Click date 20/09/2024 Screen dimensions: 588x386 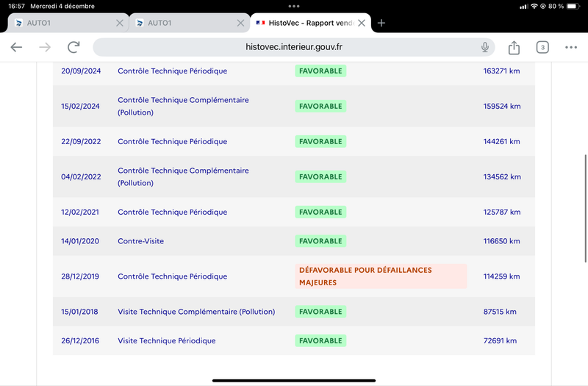[81, 71]
